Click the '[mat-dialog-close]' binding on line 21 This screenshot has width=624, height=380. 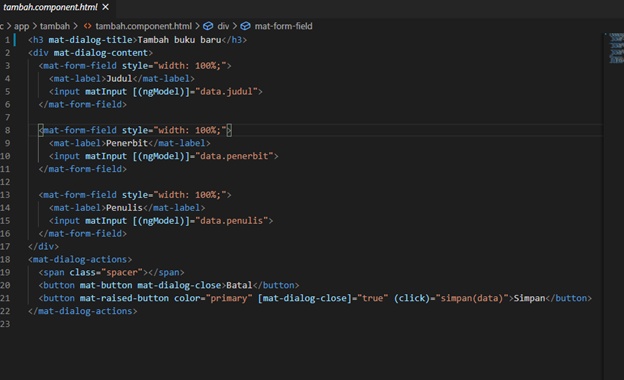tap(304, 298)
